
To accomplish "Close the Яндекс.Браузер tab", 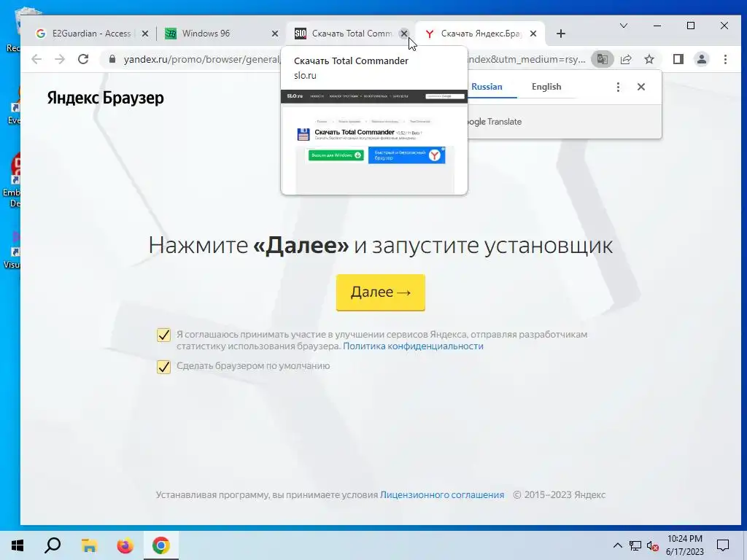I will 533,34.
